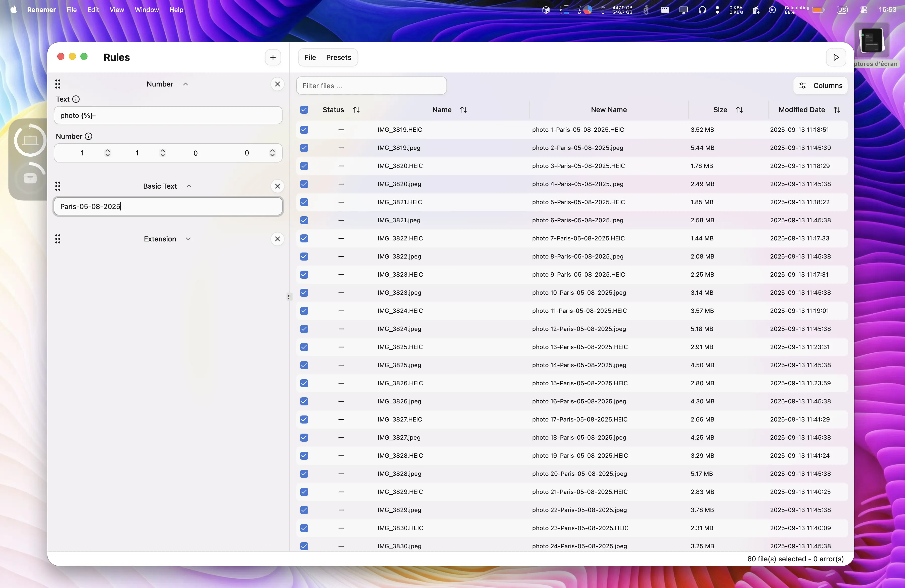The height and width of the screenshot is (588, 905).
Task: Click the Number rule drag handle
Action: point(58,84)
